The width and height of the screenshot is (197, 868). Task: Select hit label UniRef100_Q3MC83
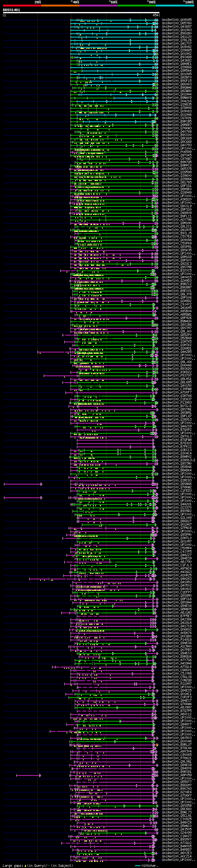click(x=177, y=481)
